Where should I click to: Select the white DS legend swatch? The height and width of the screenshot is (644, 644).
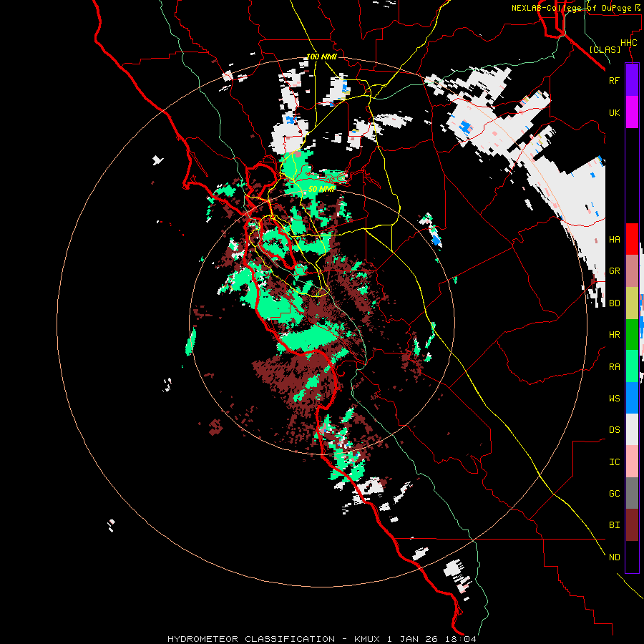(x=632, y=429)
